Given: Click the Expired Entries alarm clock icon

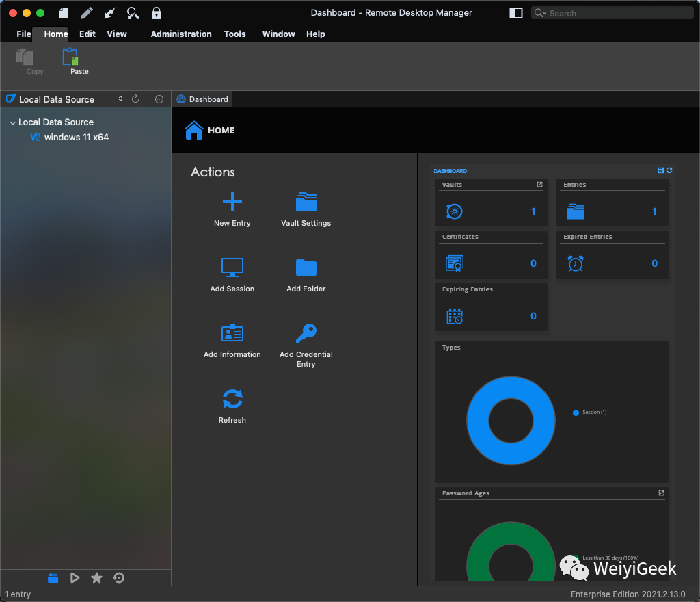Looking at the screenshot, I should click(x=576, y=263).
